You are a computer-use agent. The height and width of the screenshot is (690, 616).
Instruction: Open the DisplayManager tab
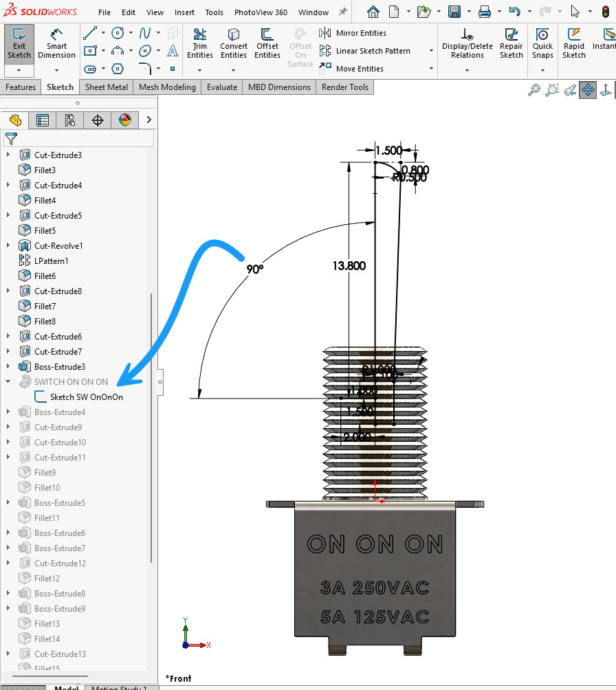tap(125, 120)
